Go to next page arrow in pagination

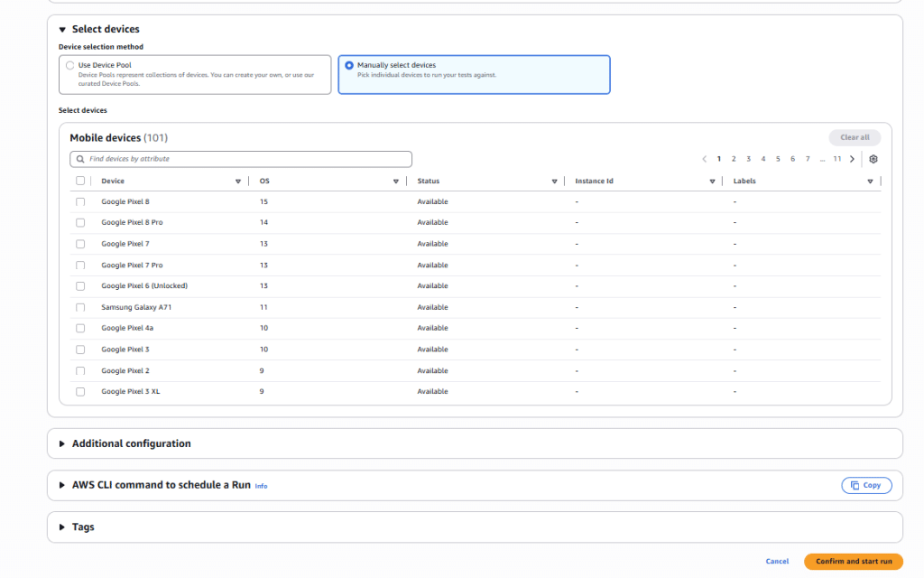[x=853, y=159]
